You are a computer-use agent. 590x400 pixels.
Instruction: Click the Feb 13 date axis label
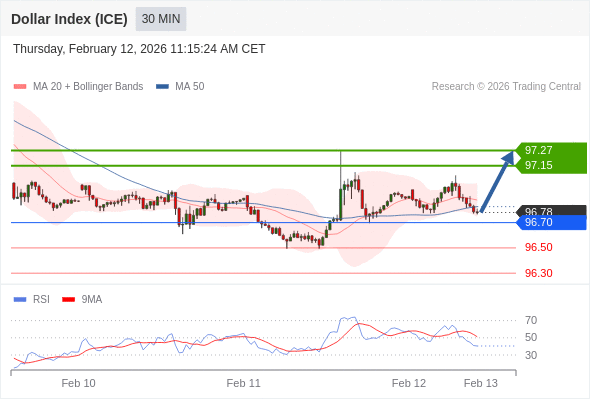pos(481,383)
